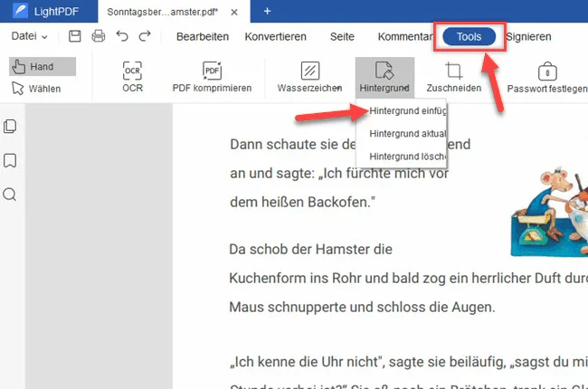Click the line starting 'an und sagte'

339,174
